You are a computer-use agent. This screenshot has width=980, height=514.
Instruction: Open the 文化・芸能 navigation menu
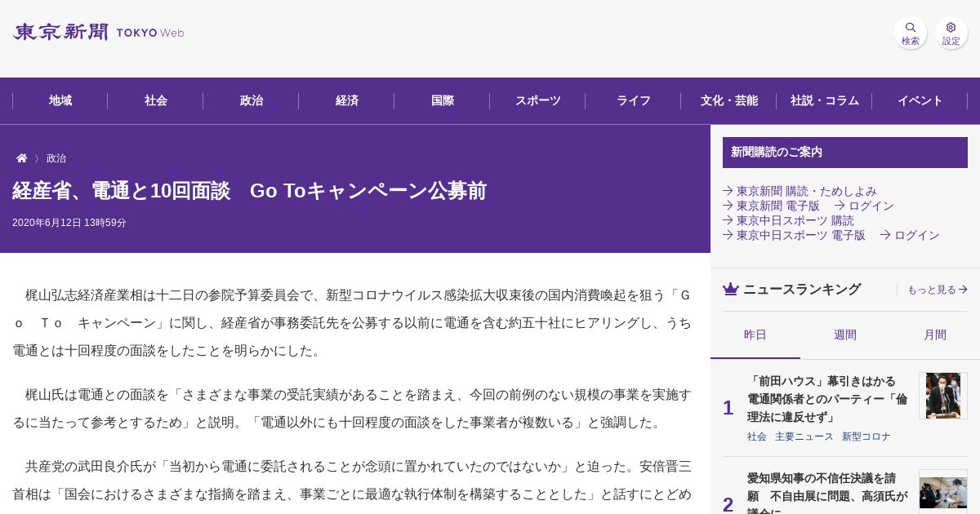729,100
